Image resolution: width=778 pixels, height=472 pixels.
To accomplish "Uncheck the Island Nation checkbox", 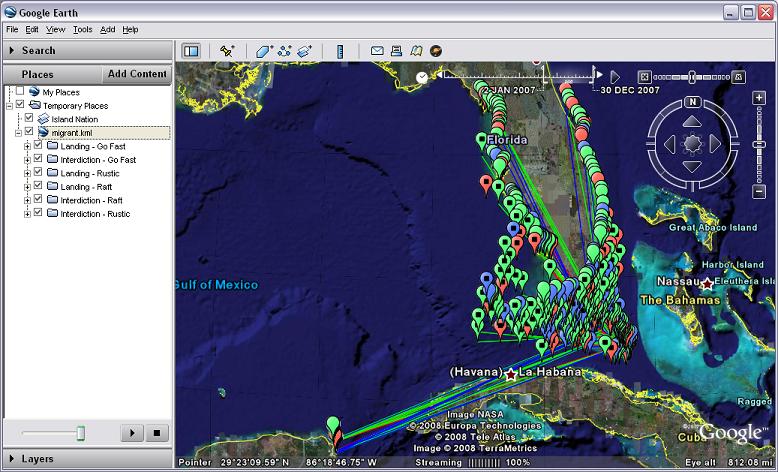I will click(29, 119).
